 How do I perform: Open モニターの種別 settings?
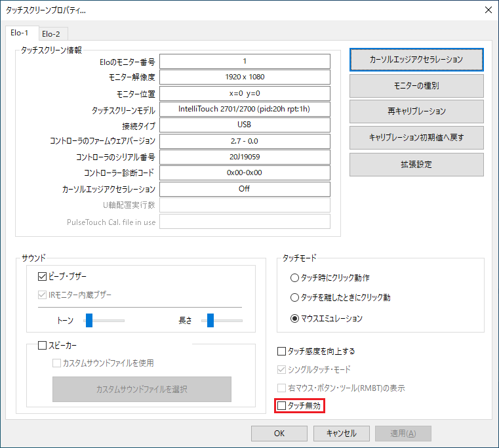(416, 85)
